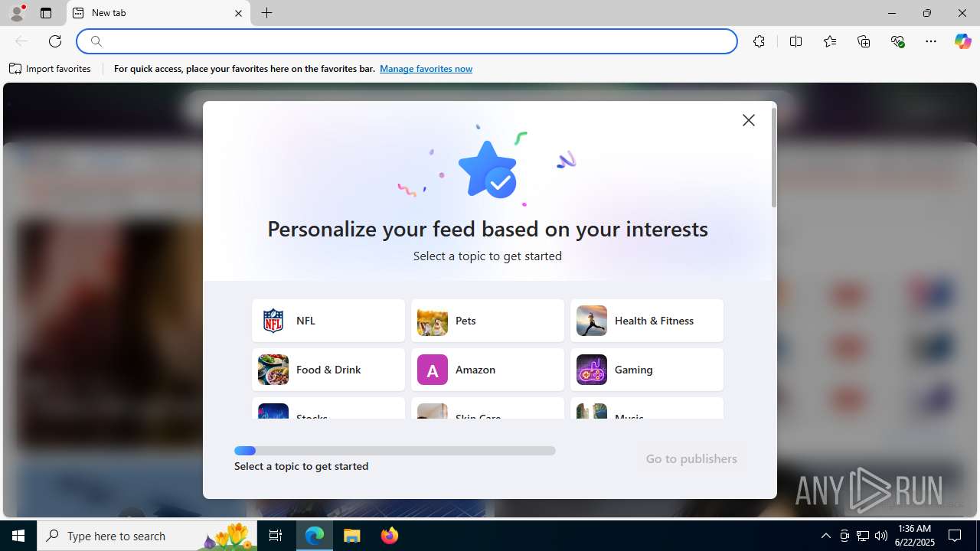Screen dimensions: 980x551
Task: Select the Amazon topic
Action: [x=488, y=370]
